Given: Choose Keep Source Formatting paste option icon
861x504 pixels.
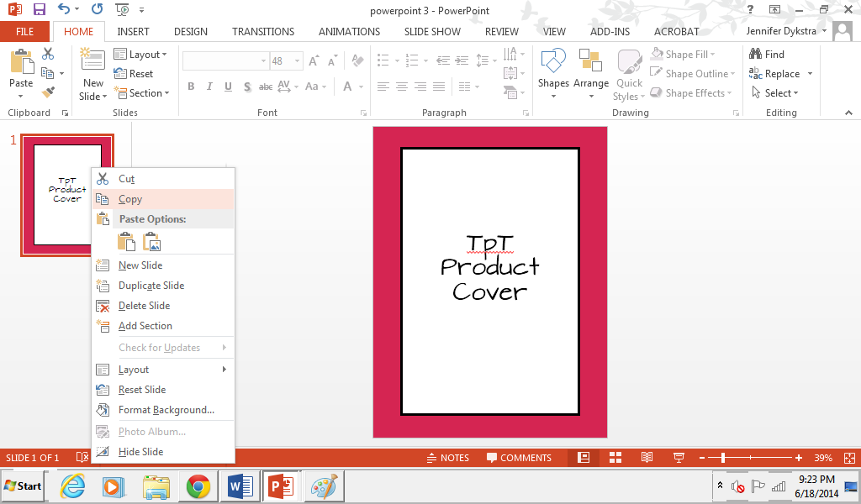Looking at the screenshot, I should [x=126, y=241].
